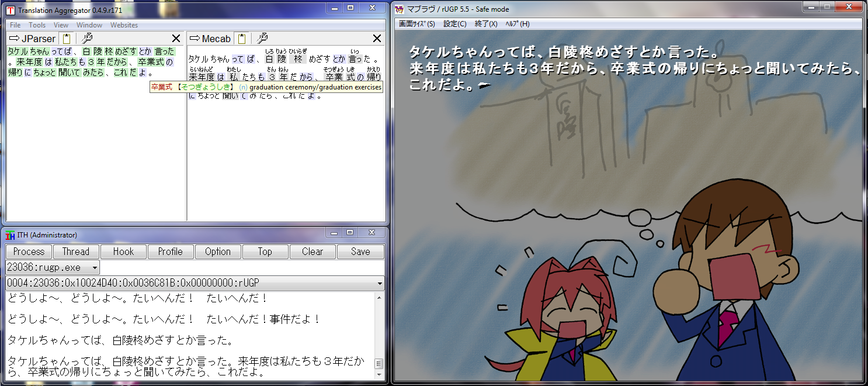Click the ITH line 'タケルちゃんってば、白陵柊めざすとか言った。'
868x386 pixels.
click(x=120, y=340)
